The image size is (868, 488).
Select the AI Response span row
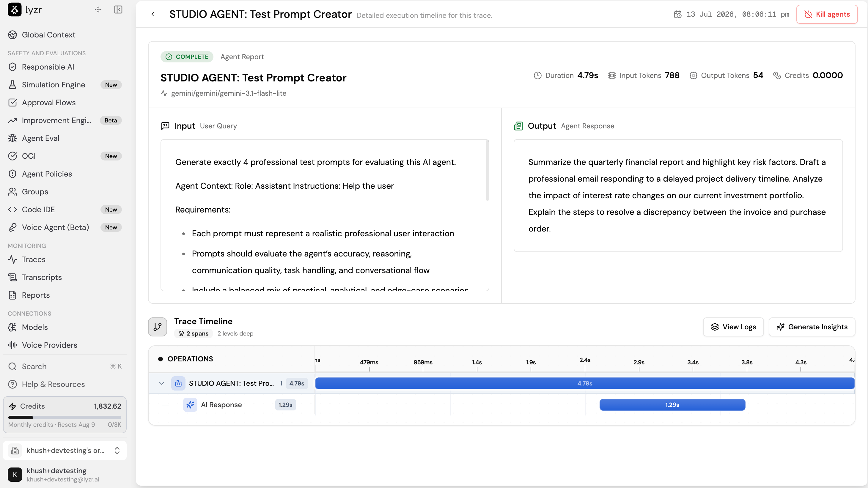[232, 404]
